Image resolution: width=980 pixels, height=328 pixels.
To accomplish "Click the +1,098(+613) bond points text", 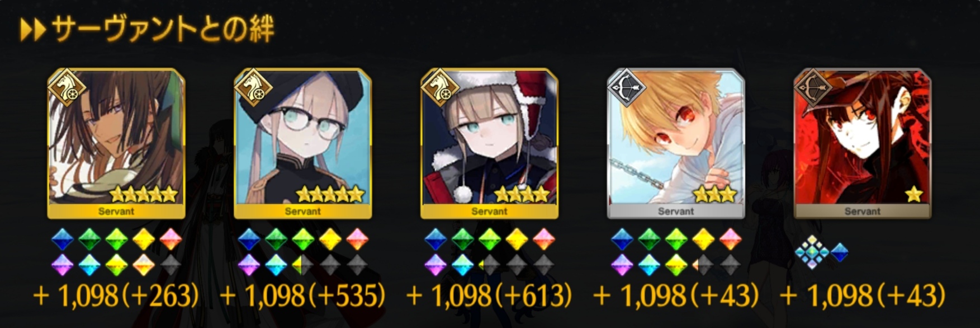I will click(490, 296).
